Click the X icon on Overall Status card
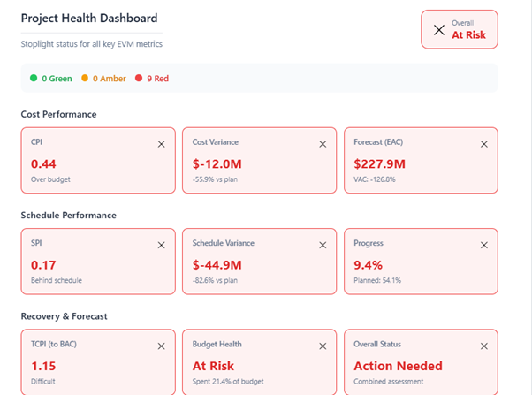The image size is (532, 395). [x=483, y=346]
